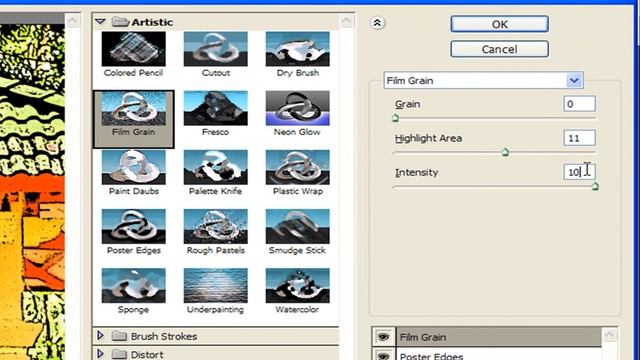
Task: Open the Film Grain filter dropdown
Action: pyautogui.click(x=574, y=80)
